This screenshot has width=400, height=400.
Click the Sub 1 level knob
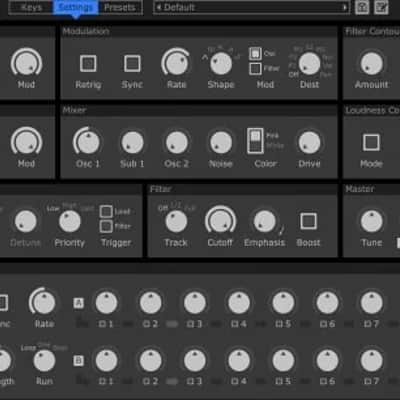[x=132, y=142]
